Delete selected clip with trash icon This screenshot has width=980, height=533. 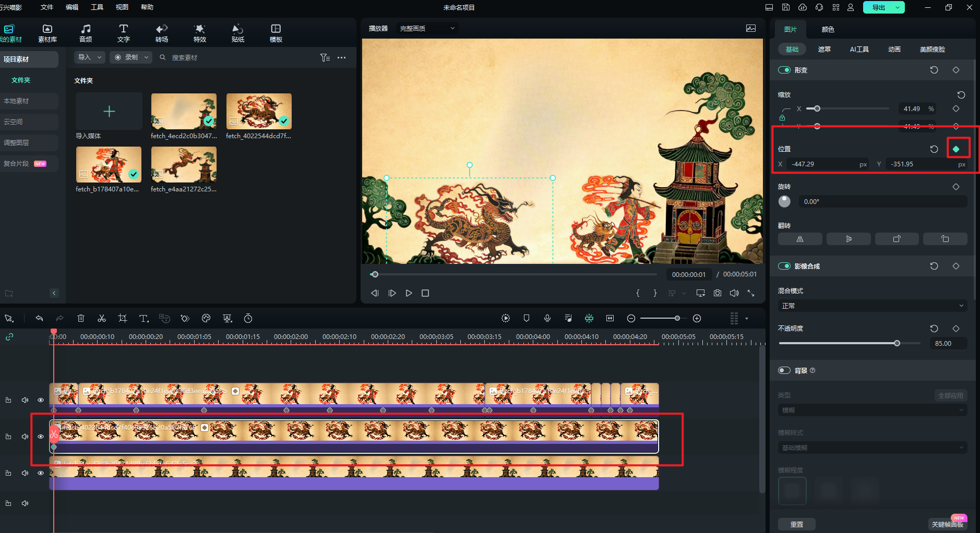pyautogui.click(x=81, y=318)
